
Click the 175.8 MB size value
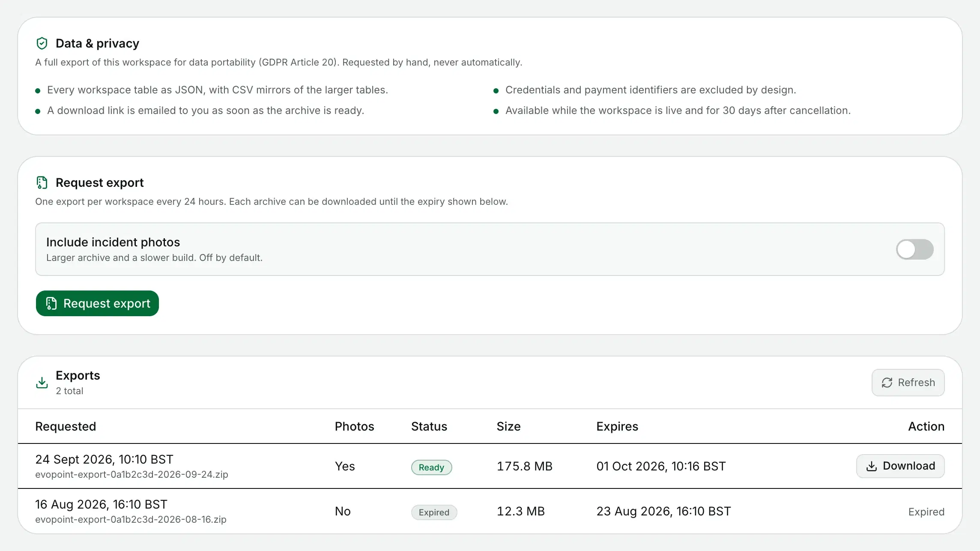(x=524, y=466)
